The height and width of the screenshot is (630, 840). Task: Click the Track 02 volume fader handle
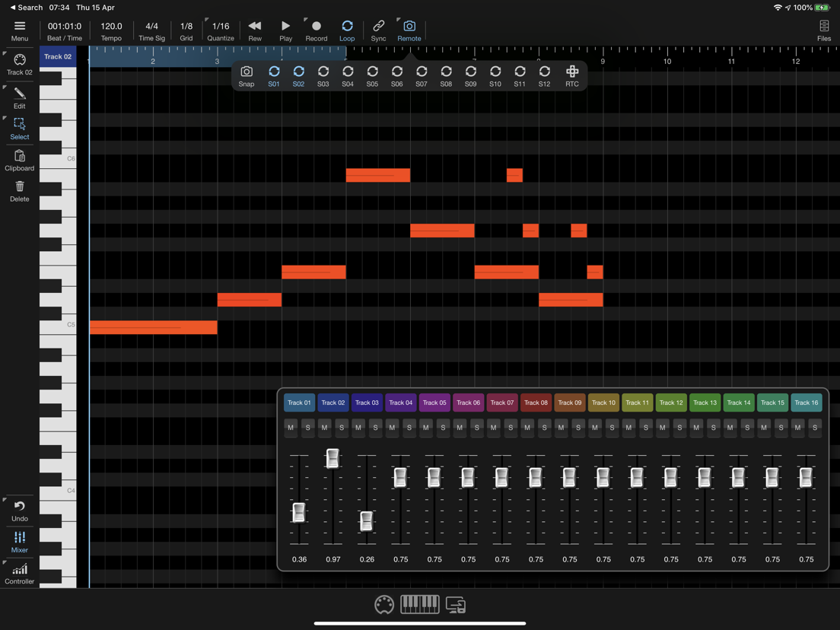click(x=332, y=458)
